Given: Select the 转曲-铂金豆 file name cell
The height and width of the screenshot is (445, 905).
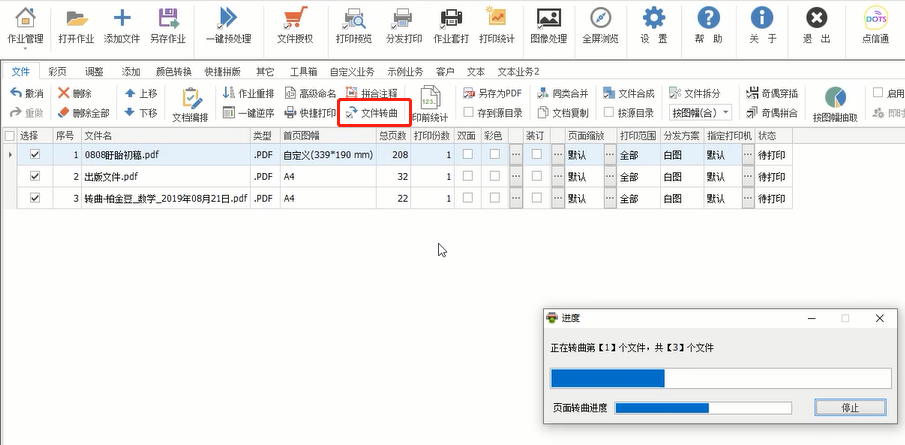Looking at the screenshot, I should (165, 198).
